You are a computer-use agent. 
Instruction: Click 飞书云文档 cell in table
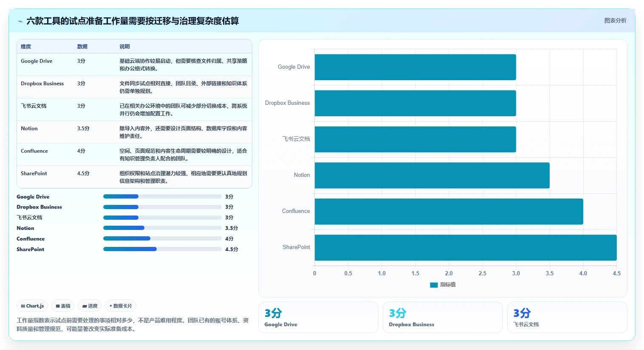click(34, 106)
